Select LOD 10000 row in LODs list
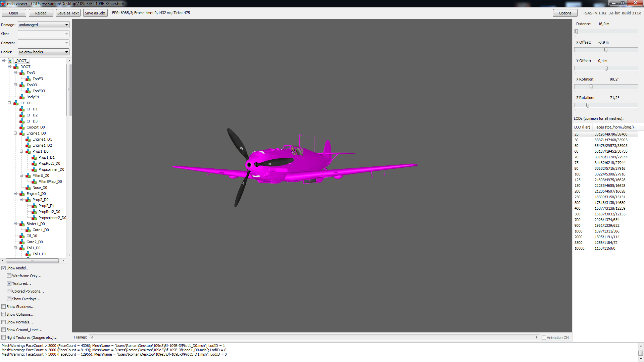Viewport: 644px width, 362px height. [605, 248]
